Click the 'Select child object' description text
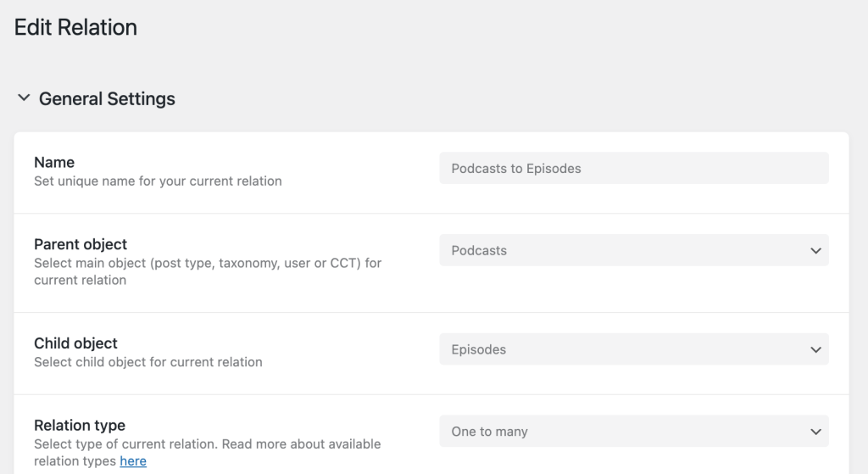The width and height of the screenshot is (868, 474). [x=148, y=362]
